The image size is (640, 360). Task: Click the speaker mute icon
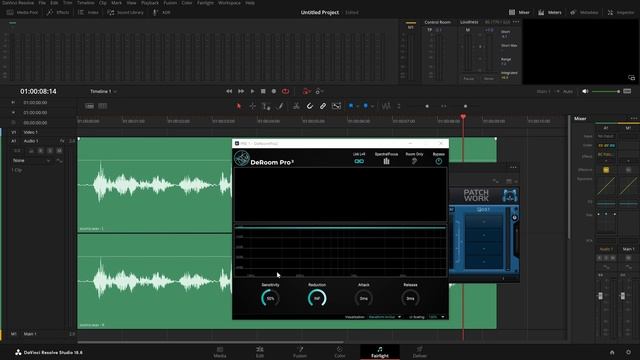(x=585, y=91)
